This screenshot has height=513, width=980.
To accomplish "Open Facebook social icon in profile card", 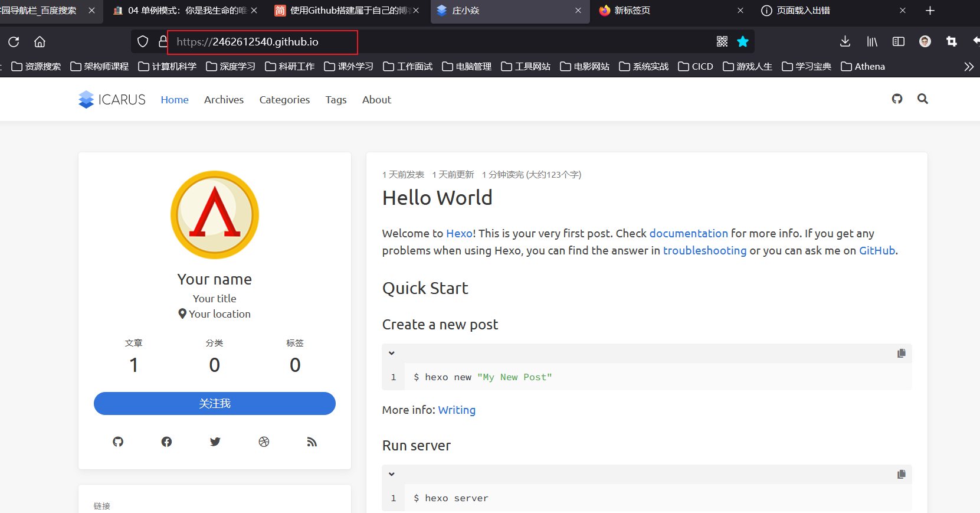I will click(166, 442).
